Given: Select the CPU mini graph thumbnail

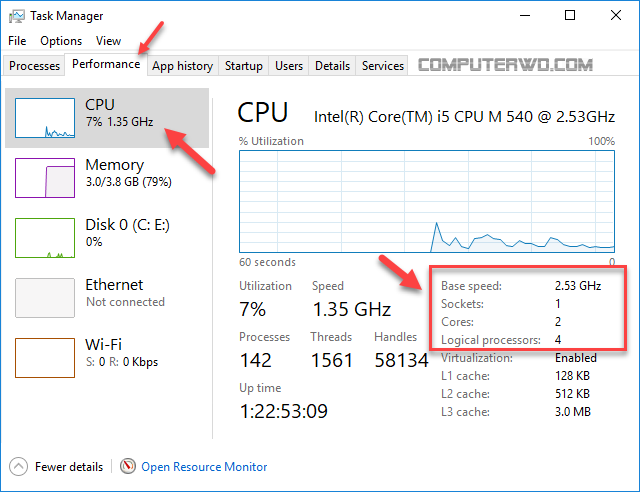Looking at the screenshot, I should point(45,118).
